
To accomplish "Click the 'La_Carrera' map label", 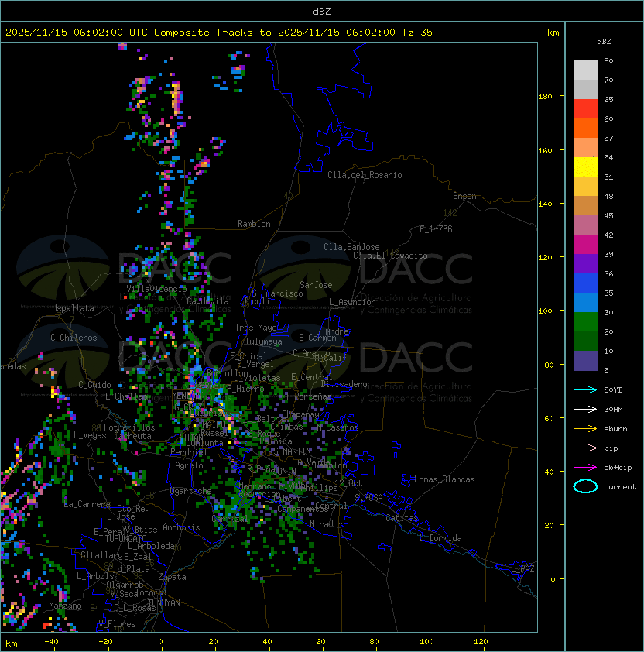I will click(87, 504).
